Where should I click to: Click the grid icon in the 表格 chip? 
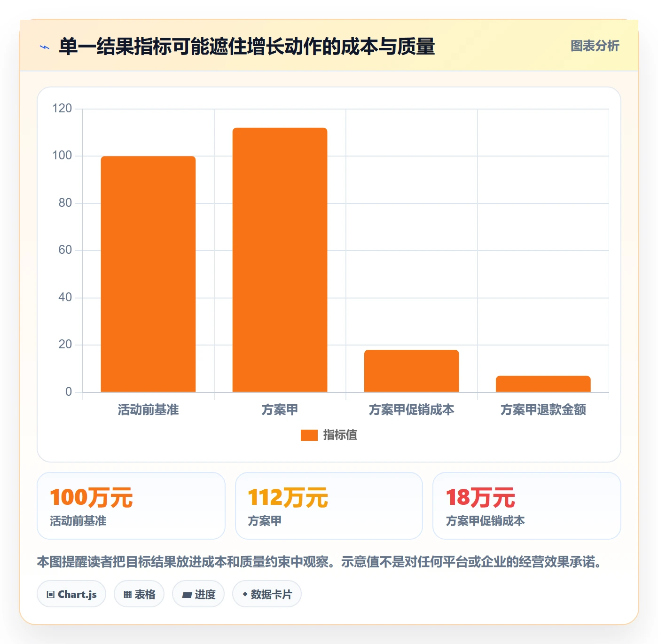tap(127, 595)
